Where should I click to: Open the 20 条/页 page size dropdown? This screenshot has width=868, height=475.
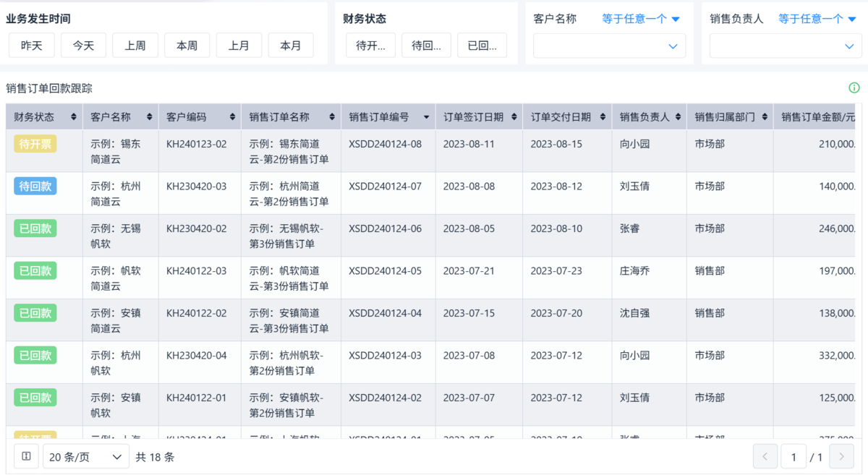point(86,456)
